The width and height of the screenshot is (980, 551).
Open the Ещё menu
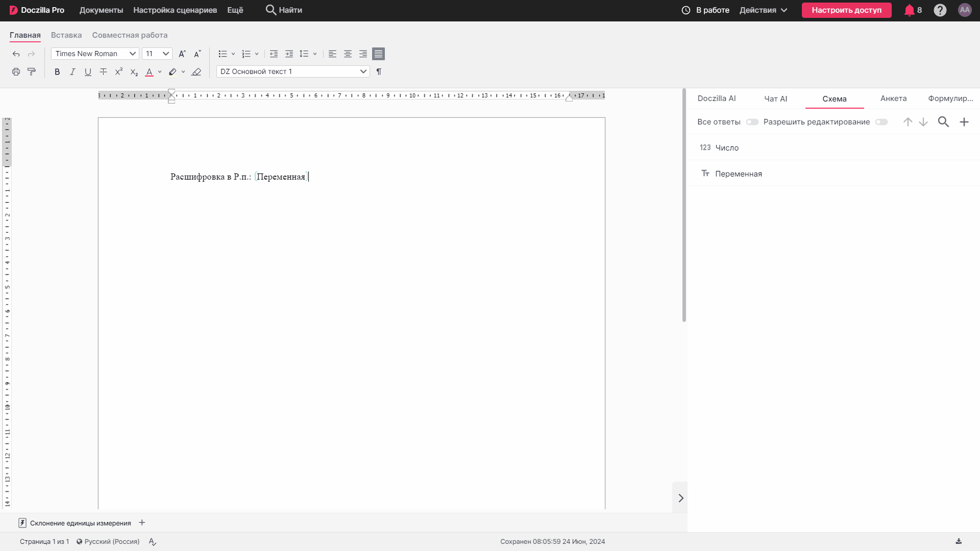pyautogui.click(x=235, y=10)
